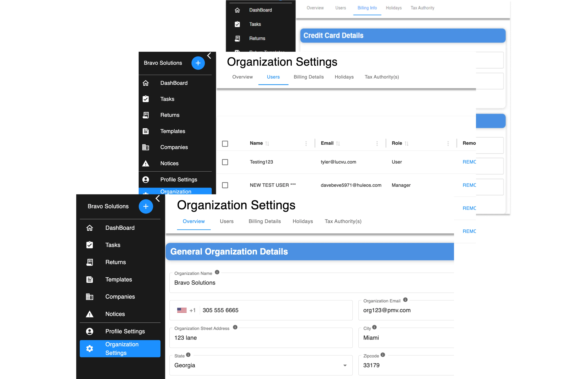Remove the NEW TEST USER account
Viewport: 588px width, 379px height.
click(469, 185)
